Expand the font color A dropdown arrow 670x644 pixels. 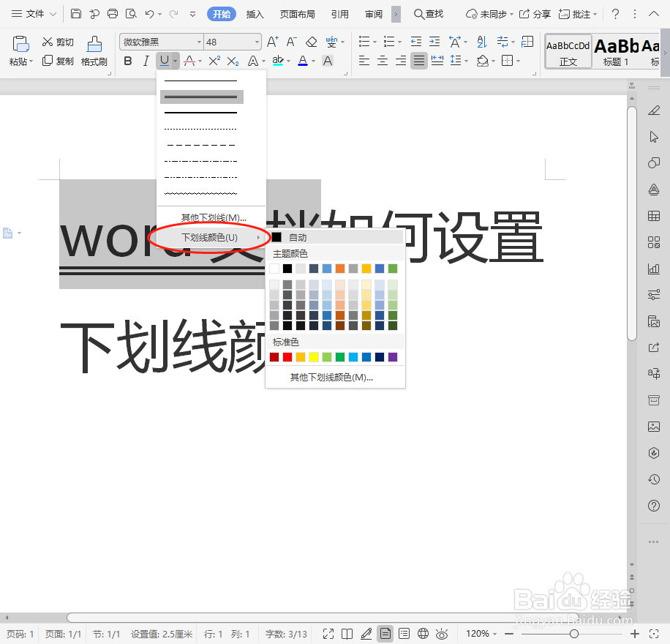pos(314,61)
